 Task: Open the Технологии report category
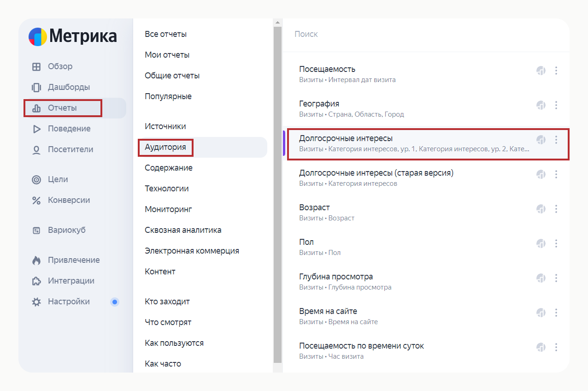pyautogui.click(x=166, y=189)
